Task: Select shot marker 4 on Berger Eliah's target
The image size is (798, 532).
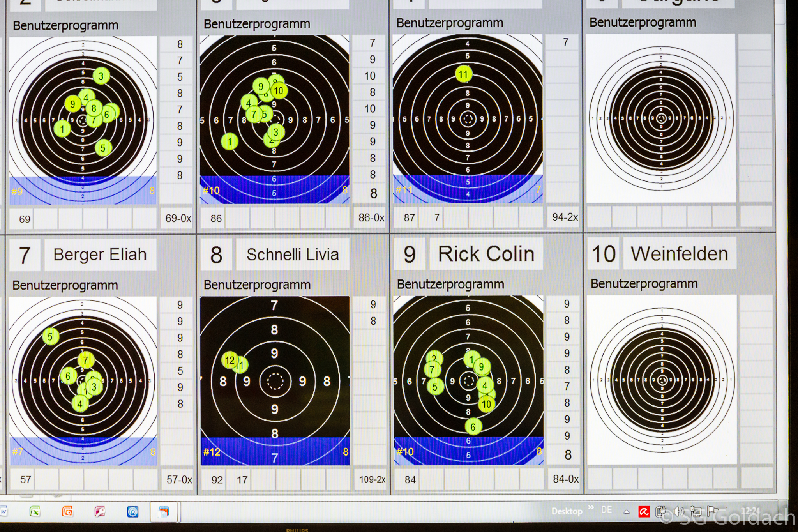Action: pos(80,404)
